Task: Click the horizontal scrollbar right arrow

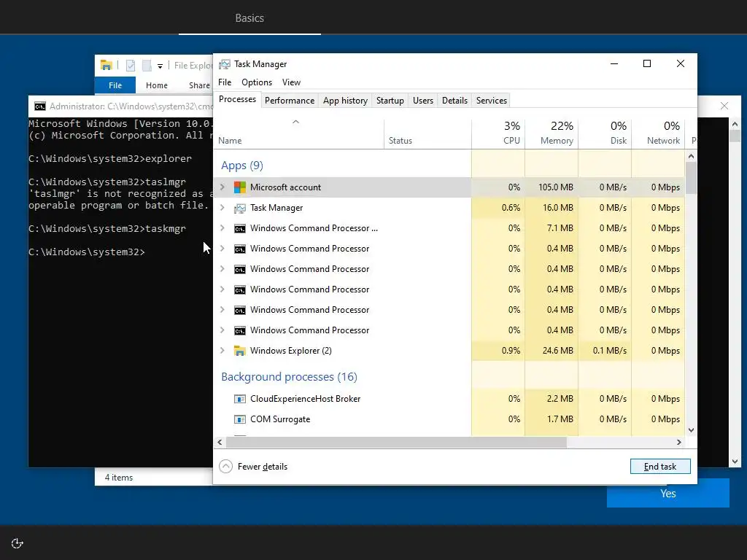Action: pos(679,443)
